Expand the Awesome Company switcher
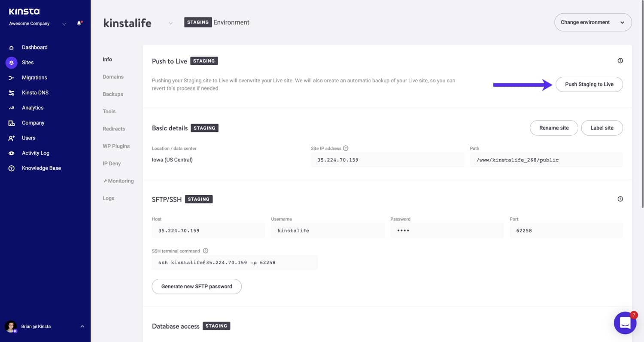The width and height of the screenshot is (644, 342). (64, 24)
